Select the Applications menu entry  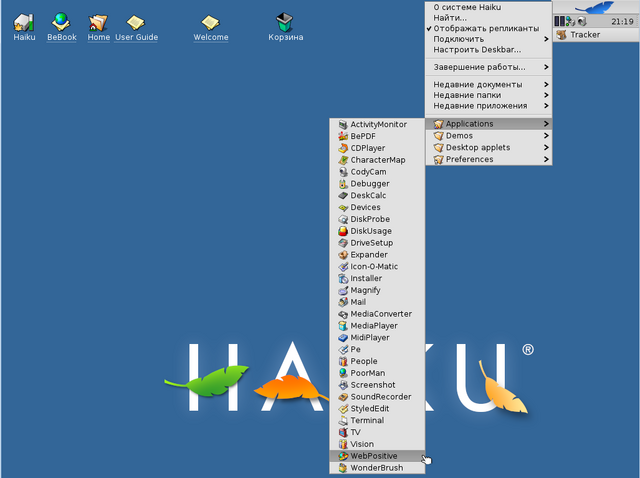coord(489,124)
